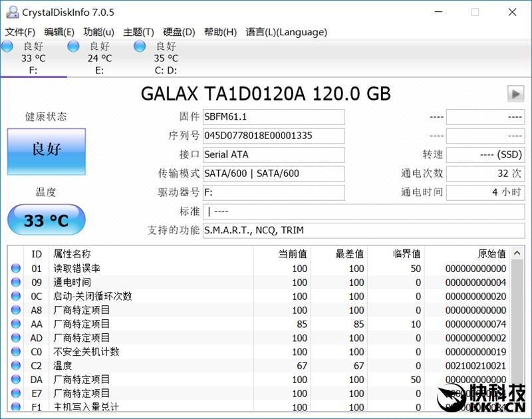Open the 硬盘(D) menu
This screenshot has width=532, height=419.
pos(179,32)
